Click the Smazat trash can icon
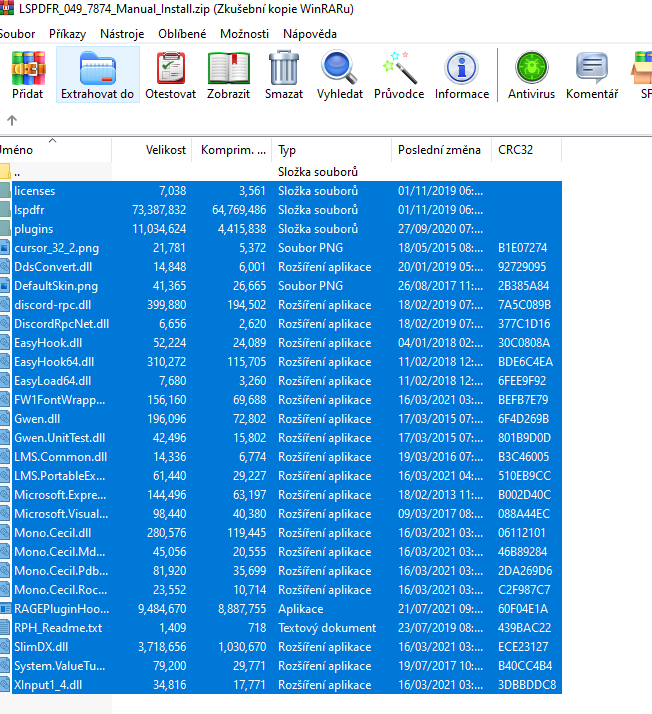652x714 pixels. coord(284,68)
